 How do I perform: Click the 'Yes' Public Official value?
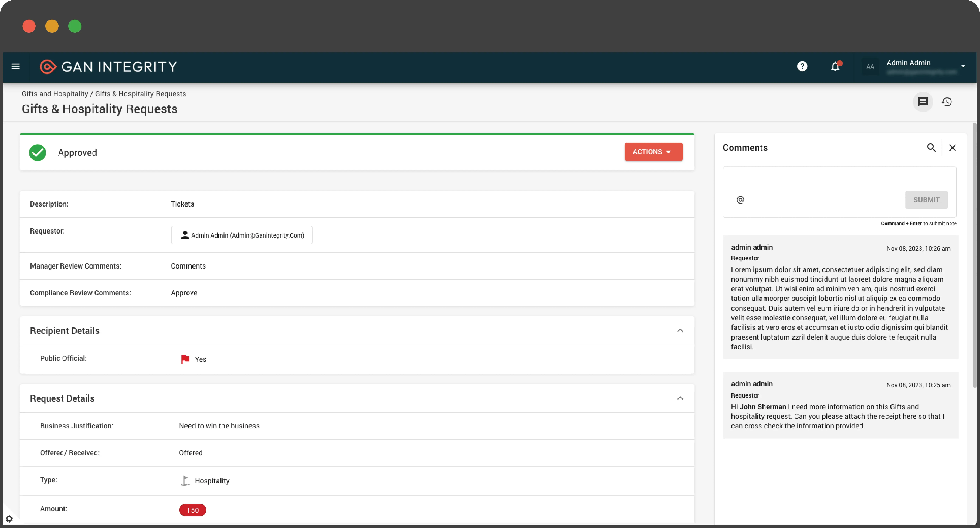coord(200,360)
